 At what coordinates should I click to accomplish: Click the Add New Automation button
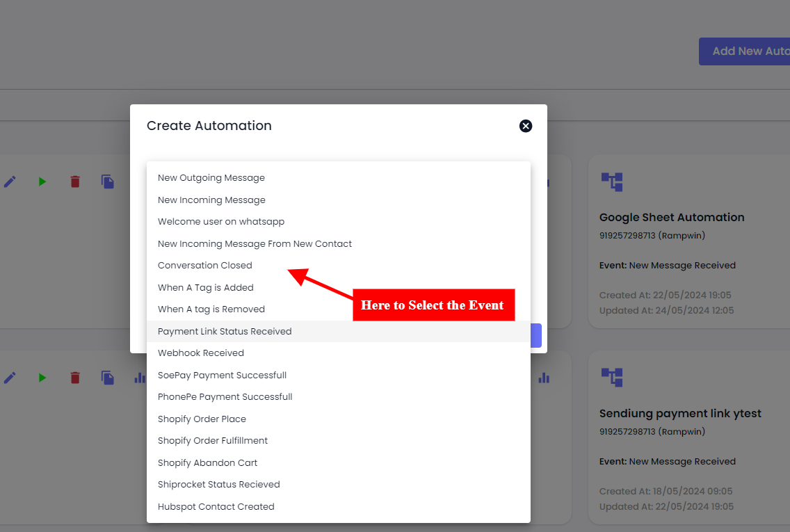(744, 51)
